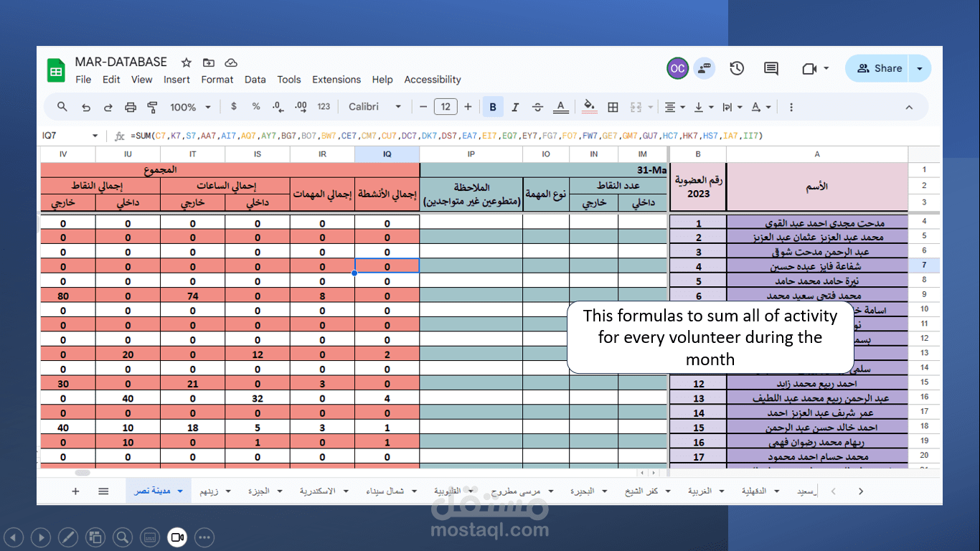
Task: Open the 100% zoom dropdown
Action: pos(190,107)
